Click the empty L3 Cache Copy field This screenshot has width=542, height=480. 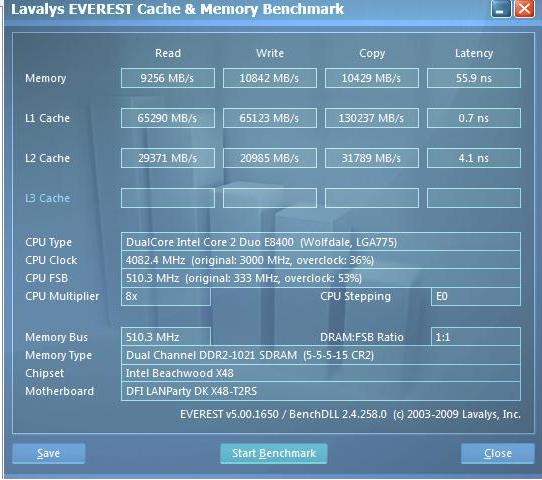[x=372, y=198]
